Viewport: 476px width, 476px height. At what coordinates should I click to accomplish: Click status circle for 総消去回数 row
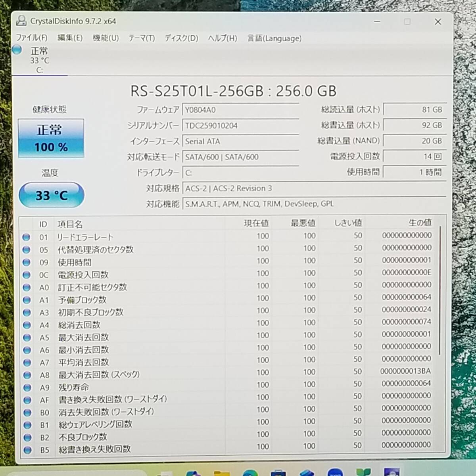point(27,325)
